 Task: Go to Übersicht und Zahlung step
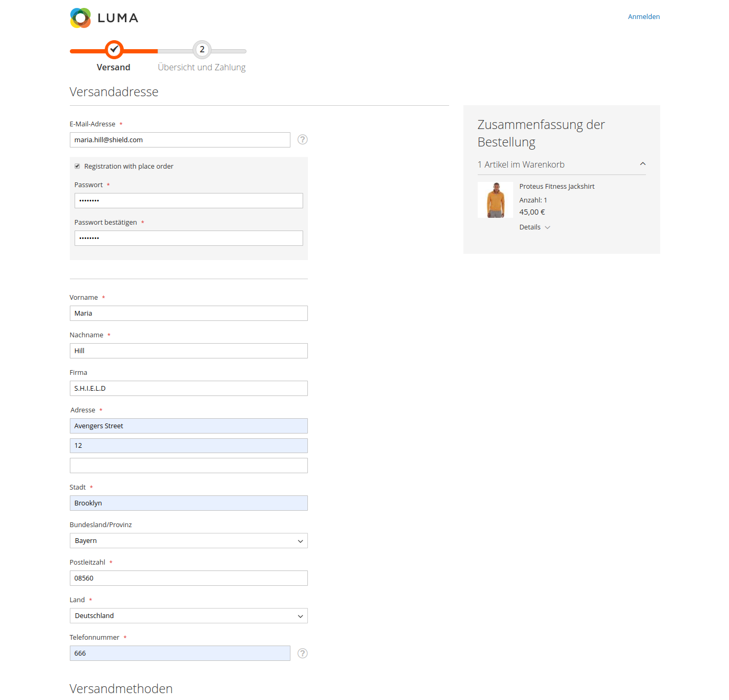click(x=202, y=67)
